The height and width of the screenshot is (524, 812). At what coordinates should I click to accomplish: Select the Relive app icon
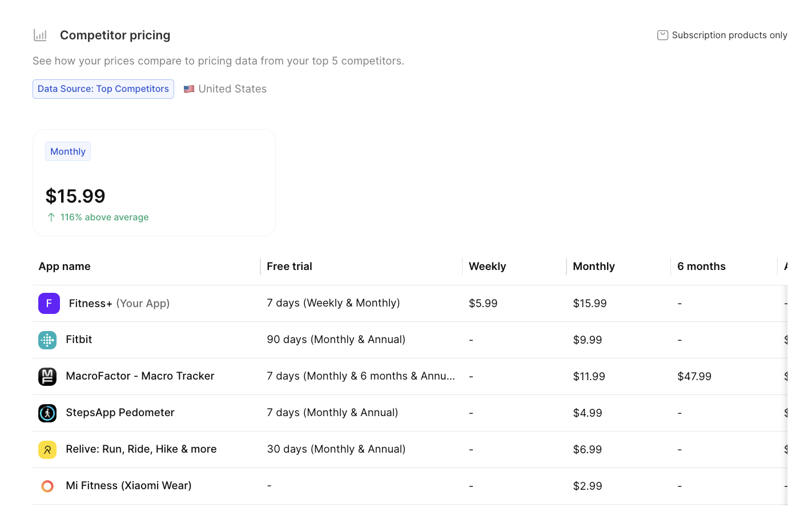pos(47,449)
